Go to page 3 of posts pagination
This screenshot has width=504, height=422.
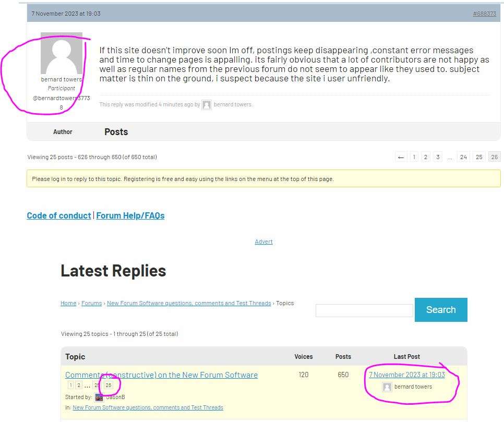click(x=437, y=157)
